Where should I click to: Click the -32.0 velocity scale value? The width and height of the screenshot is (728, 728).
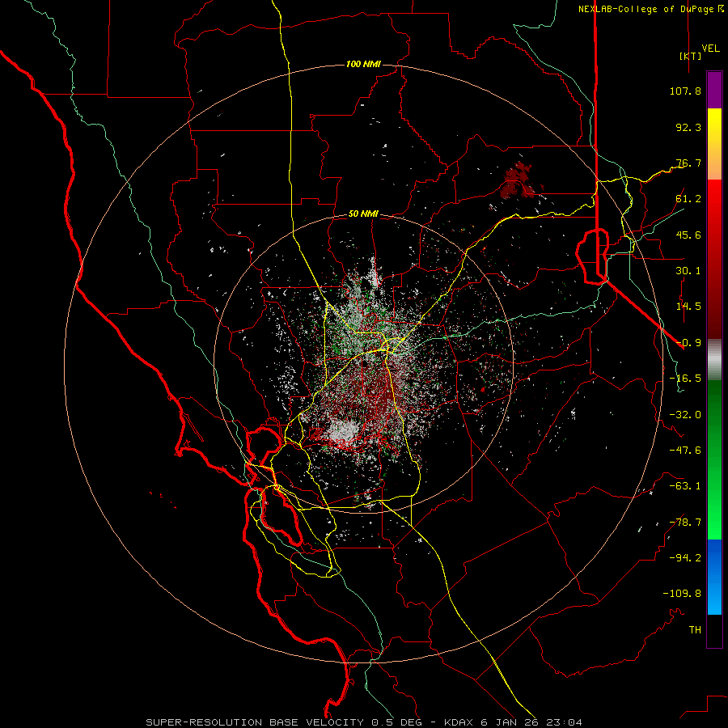click(685, 415)
